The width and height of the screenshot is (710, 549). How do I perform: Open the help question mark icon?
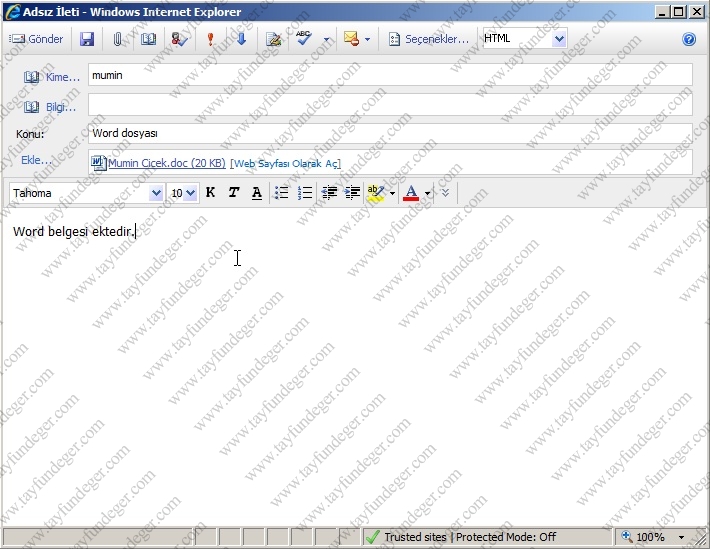tap(689, 39)
